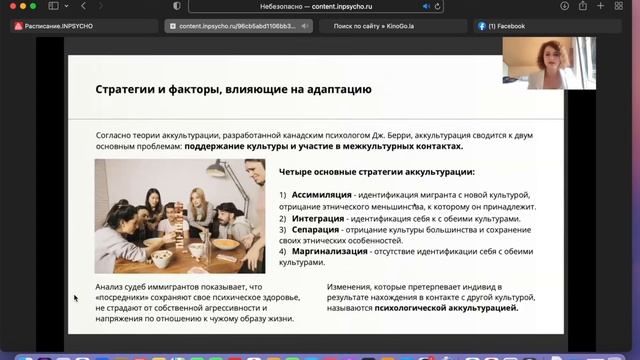Click the word Ассимиляция
640x360 pixels.
tap(321, 195)
